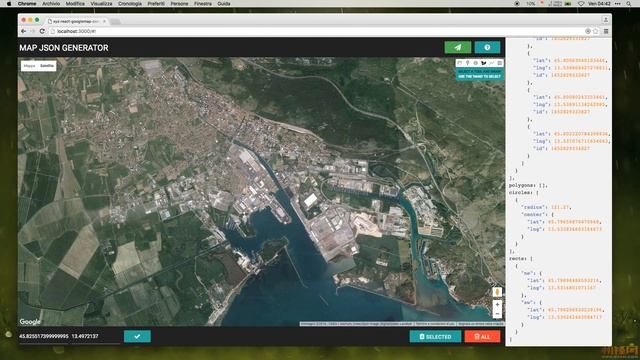Viewport: 640px width, 360px height.
Task: Click the "circles" key in JSON panel
Action: click(520, 192)
